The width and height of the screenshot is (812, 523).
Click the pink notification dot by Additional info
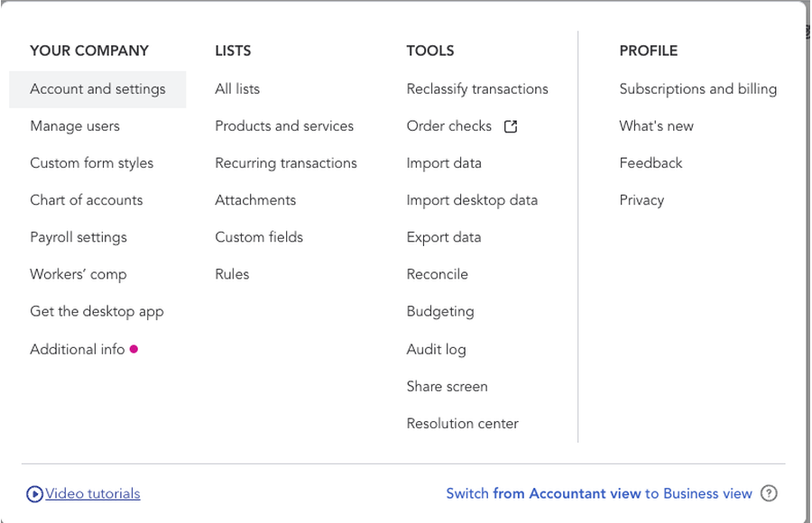tap(134, 349)
